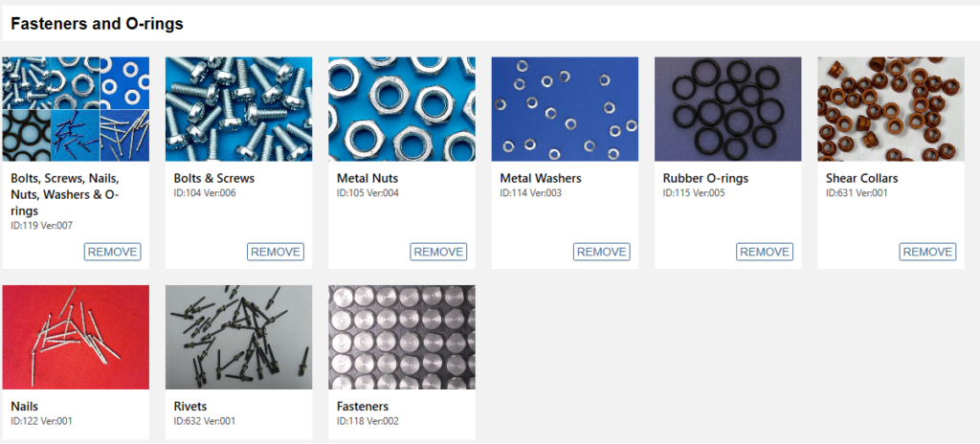Click the Nails card title
This screenshot has width=980, height=444.
[x=24, y=407]
